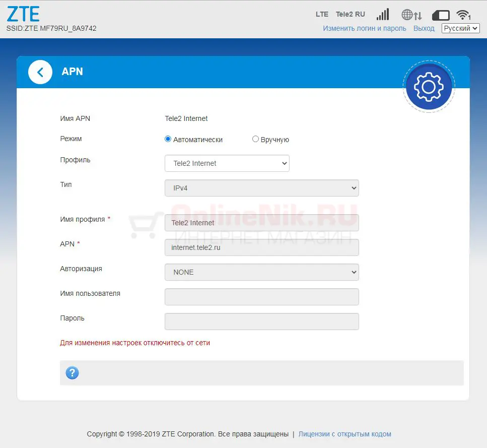Image resolution: width=487 pixels, height=448 pixels.
Task: Open the settings gear icon
Action: [429, 87]
